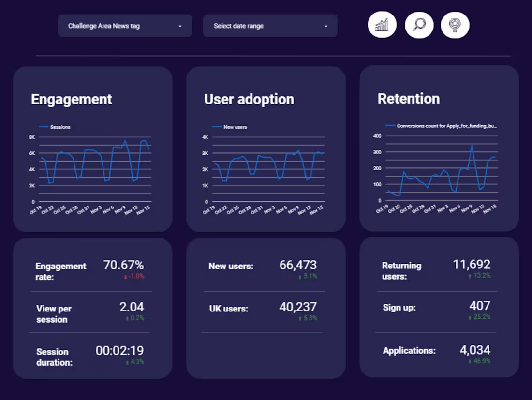This screenshot has height=400, width=532.
Task: Open search with the magnifying glass icon
Action: (x=419, y=24)
